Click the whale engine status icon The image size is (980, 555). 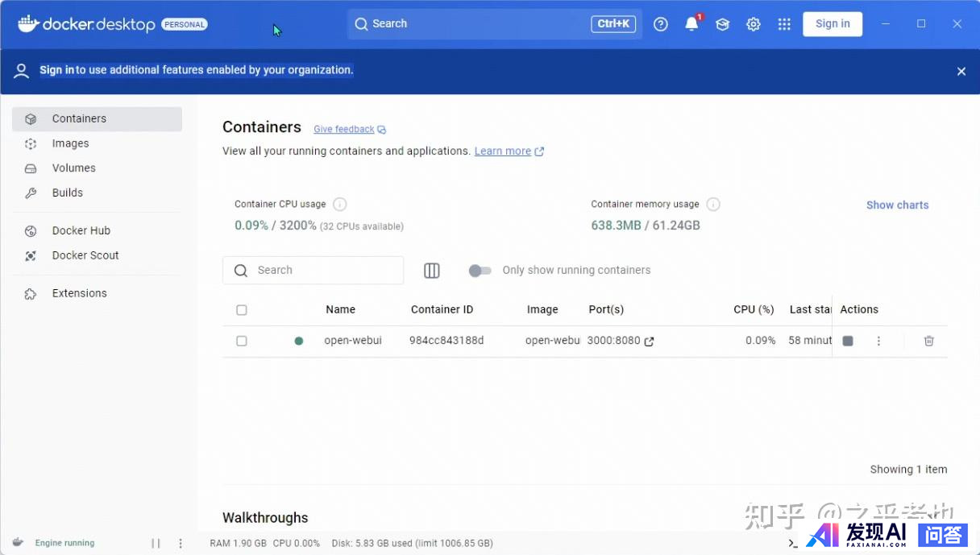coord(18,543)
